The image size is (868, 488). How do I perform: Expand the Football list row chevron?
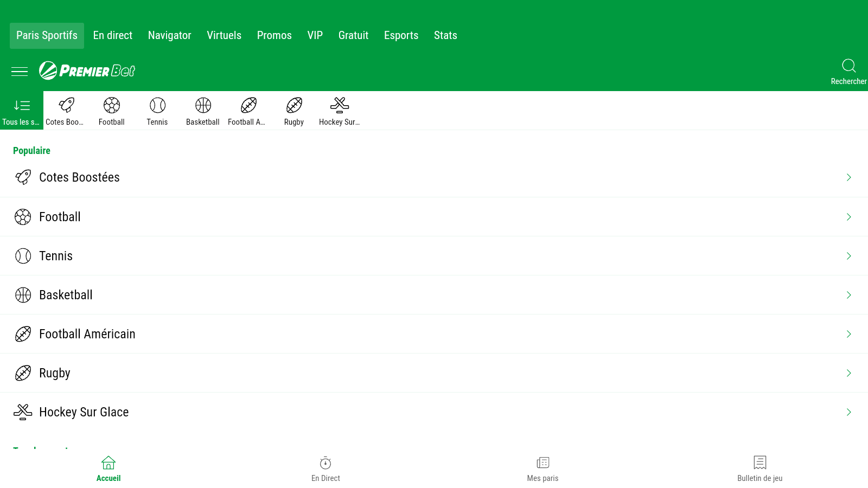848,217
